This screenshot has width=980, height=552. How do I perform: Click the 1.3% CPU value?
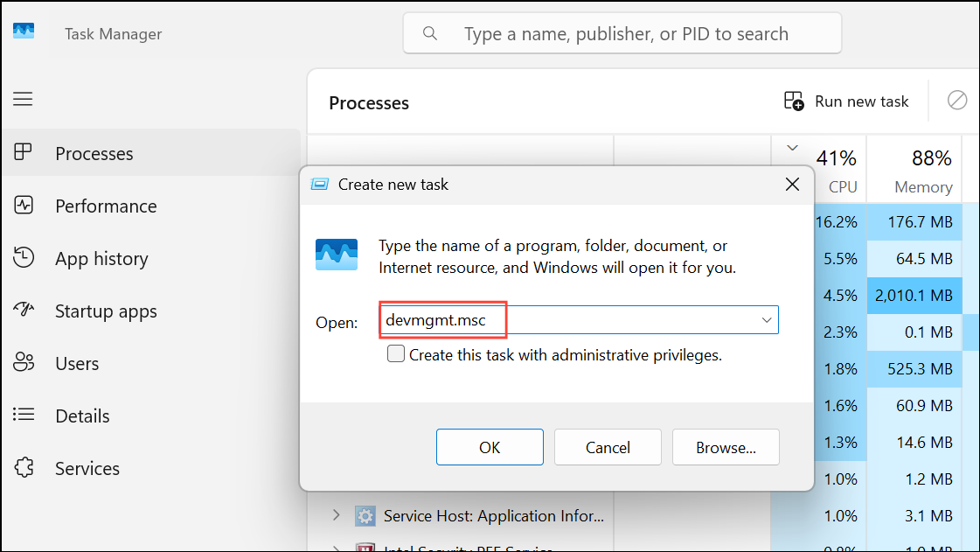[840, 443]
